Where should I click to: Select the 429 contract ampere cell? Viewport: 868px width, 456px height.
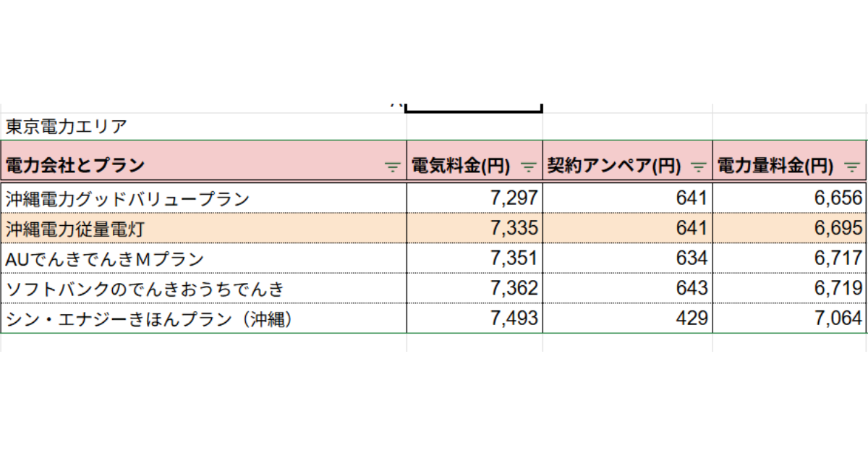[x=627, y=318]
